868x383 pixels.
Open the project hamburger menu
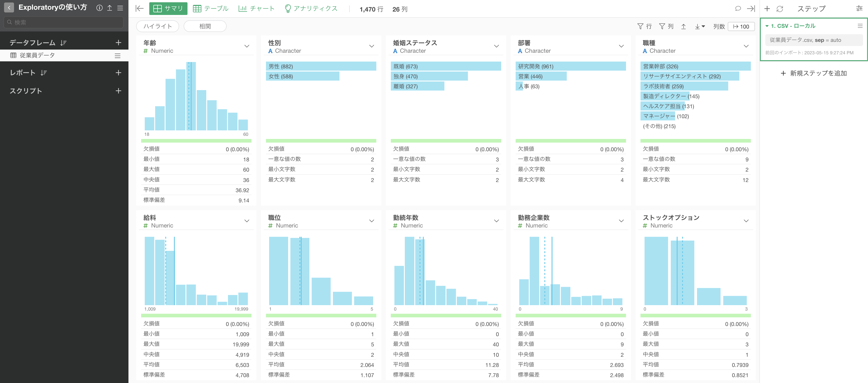[x=120, y=8]
